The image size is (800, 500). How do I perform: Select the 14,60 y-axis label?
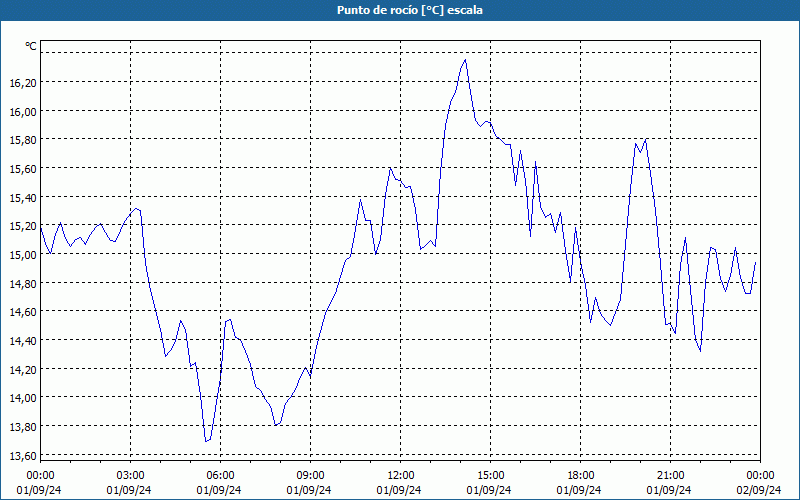point(23,311)
